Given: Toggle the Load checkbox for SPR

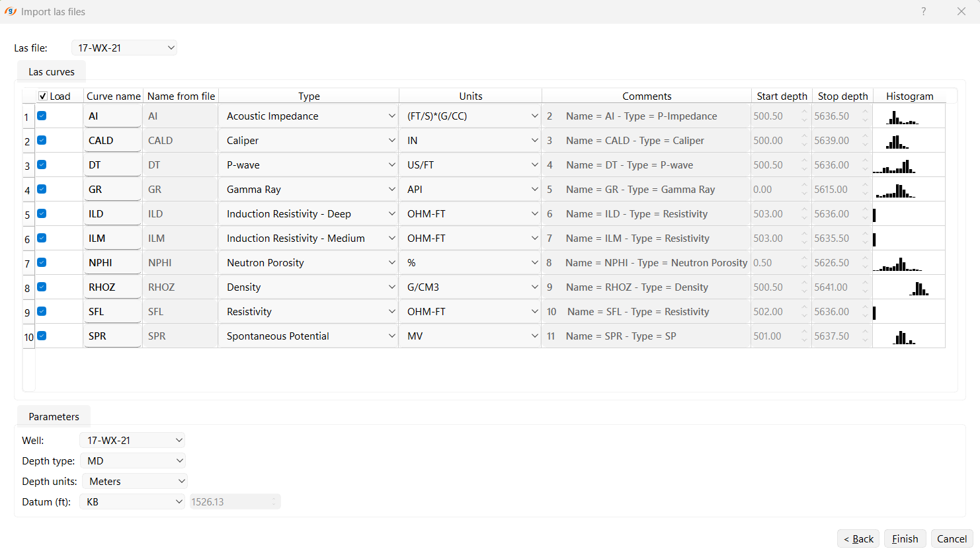Looking at the screenshot, I should [42, 336].
